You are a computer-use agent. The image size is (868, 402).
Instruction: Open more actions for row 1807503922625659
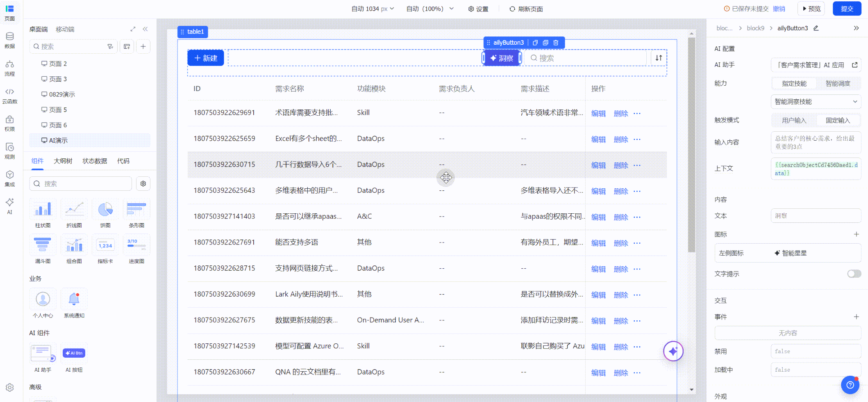[637, 139]
